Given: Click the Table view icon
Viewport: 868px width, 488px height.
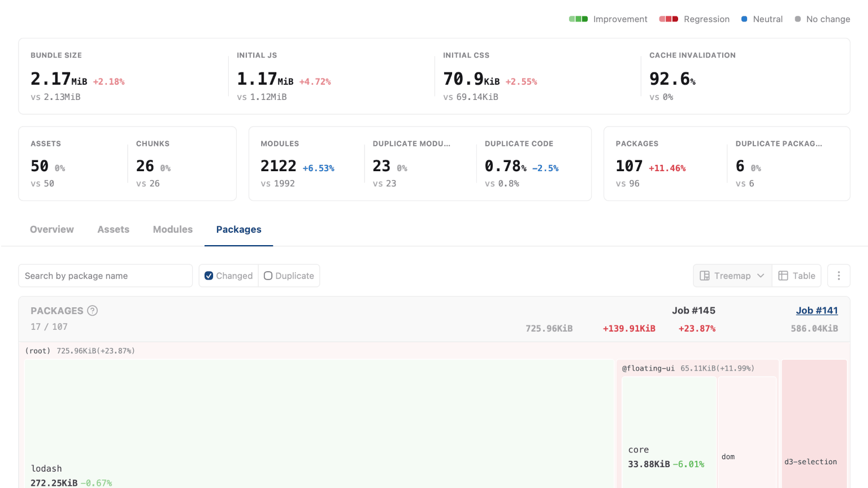Looking at the screenshot, I should [783, 276].
